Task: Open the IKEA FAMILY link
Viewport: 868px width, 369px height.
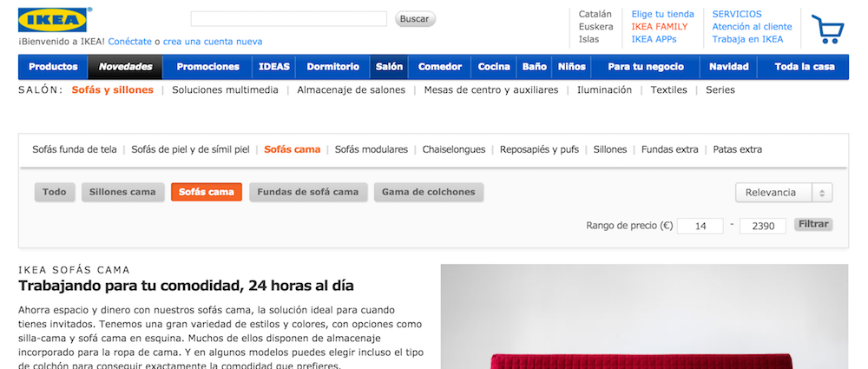Action: (660, 27)
